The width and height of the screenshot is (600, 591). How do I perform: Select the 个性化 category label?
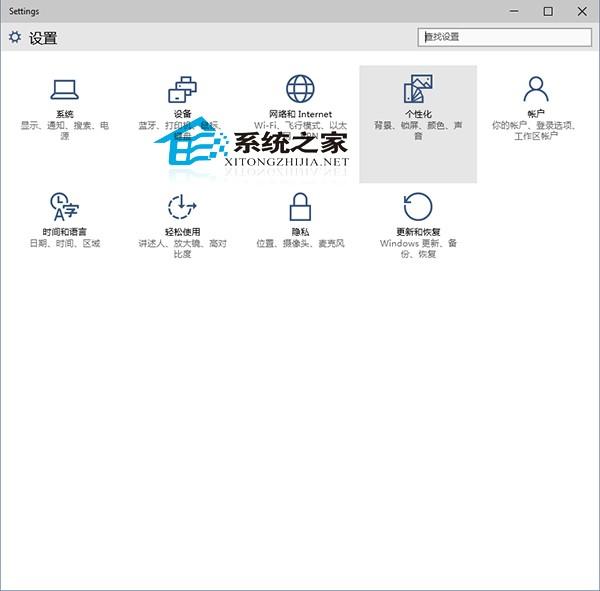[x=418, y=114]
